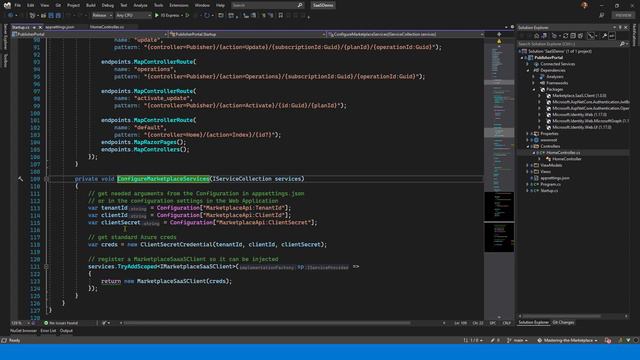Switch to the appsettings.json tab
Viewport: 640px width, 360px height.
(60, 27)
